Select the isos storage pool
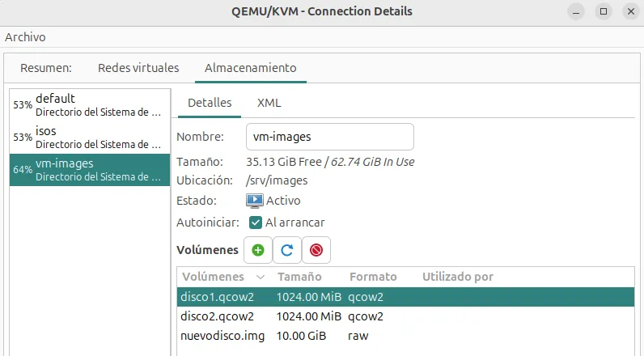This screenshot has height=356, width=644. [x=90, y=138]
